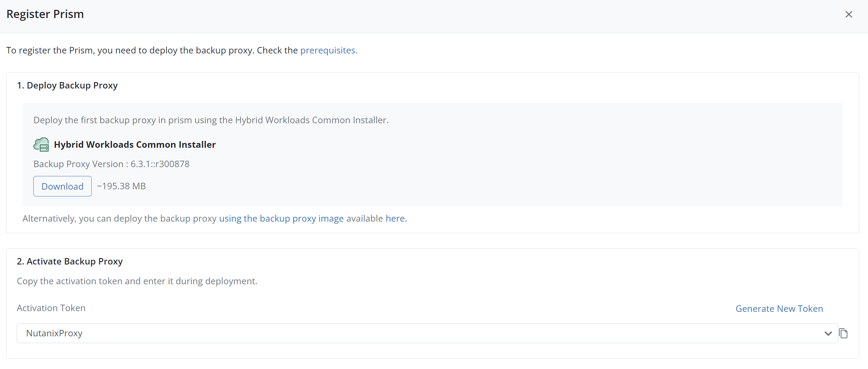868x369 pixels.
Task: Click the Hybrid Workloads cloud server icon
Action: (x=41, y=145)
